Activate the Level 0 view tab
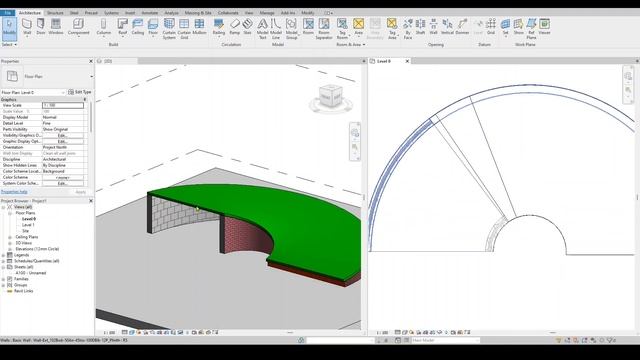Screen dimensions: 640x360 click(x=384, y=61)
